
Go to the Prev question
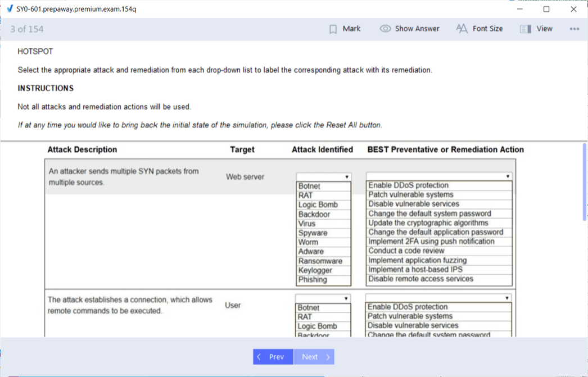[x=273, y=357]
